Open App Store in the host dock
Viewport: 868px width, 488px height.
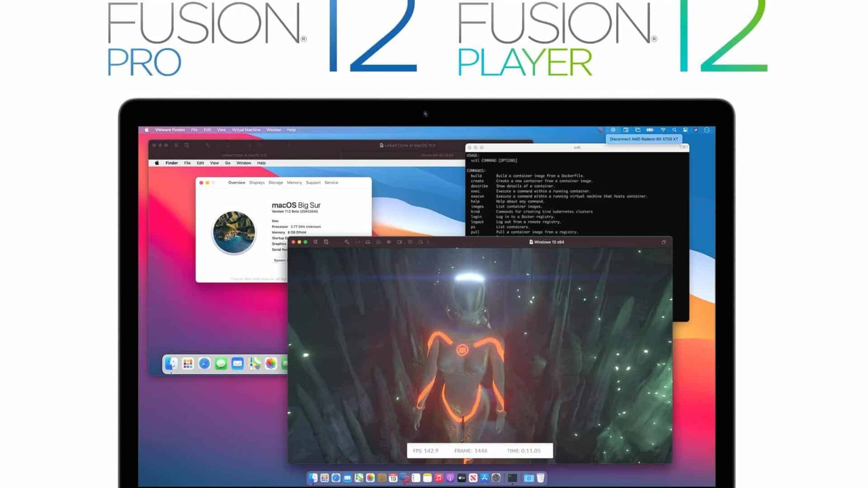[485, 478]
